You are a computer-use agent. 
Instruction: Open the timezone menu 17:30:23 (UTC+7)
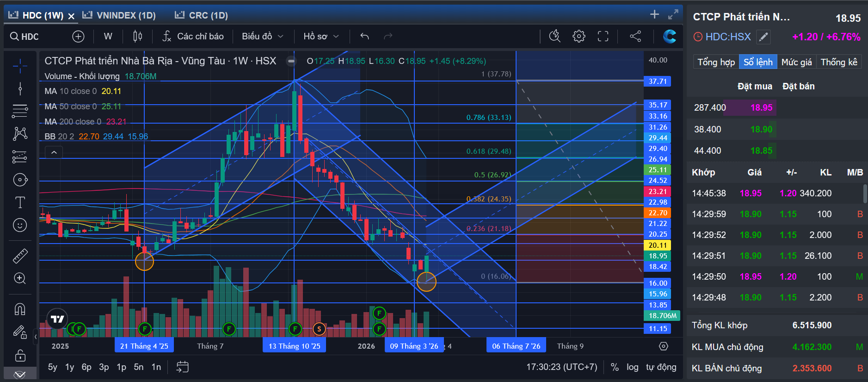(562, 367)
